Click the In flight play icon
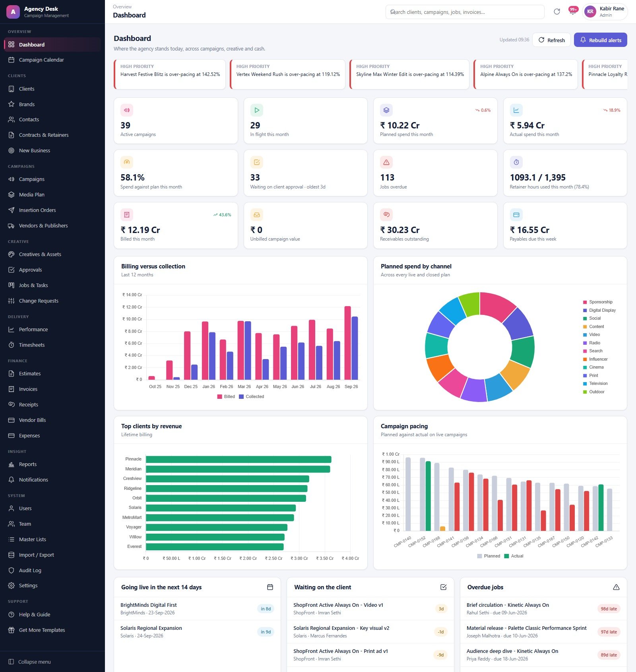The width and height of the screenshot is (636, 672). click(x=257, y=110)
